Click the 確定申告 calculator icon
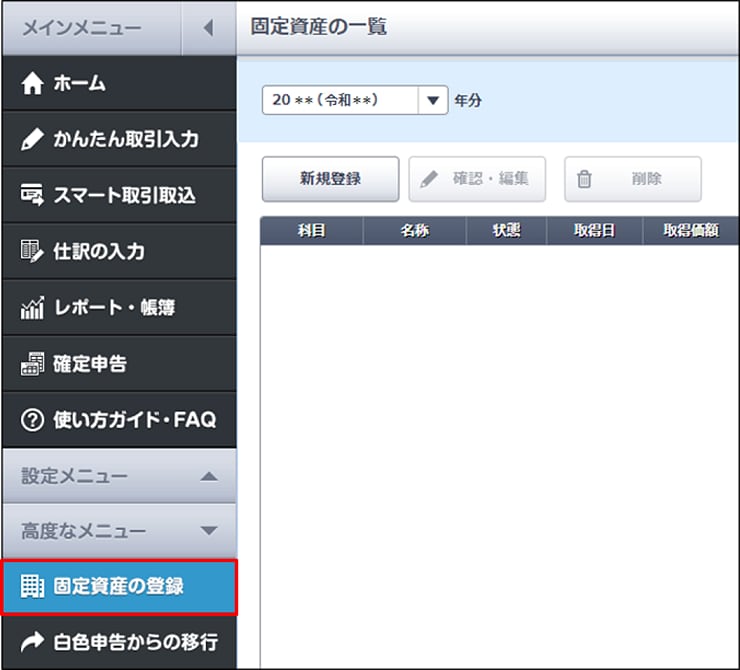 tap(32, 364)
